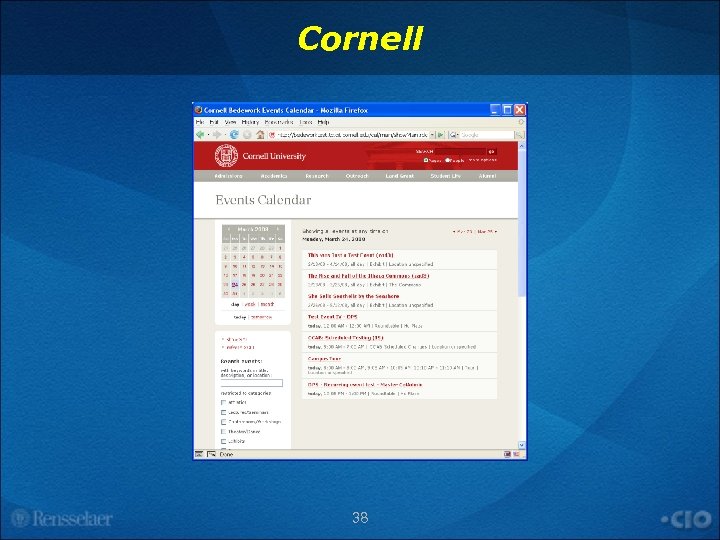Select the Pages search radio button

click(426, 160)
